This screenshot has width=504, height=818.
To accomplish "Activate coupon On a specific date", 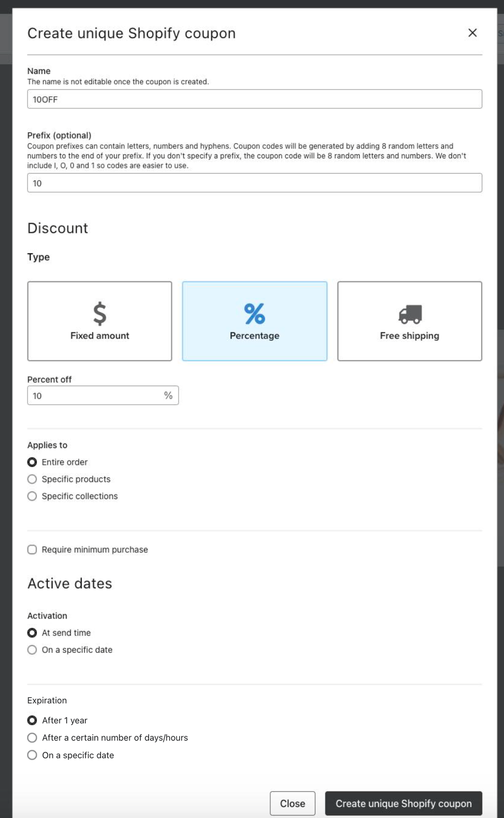I will pos(32,650).
